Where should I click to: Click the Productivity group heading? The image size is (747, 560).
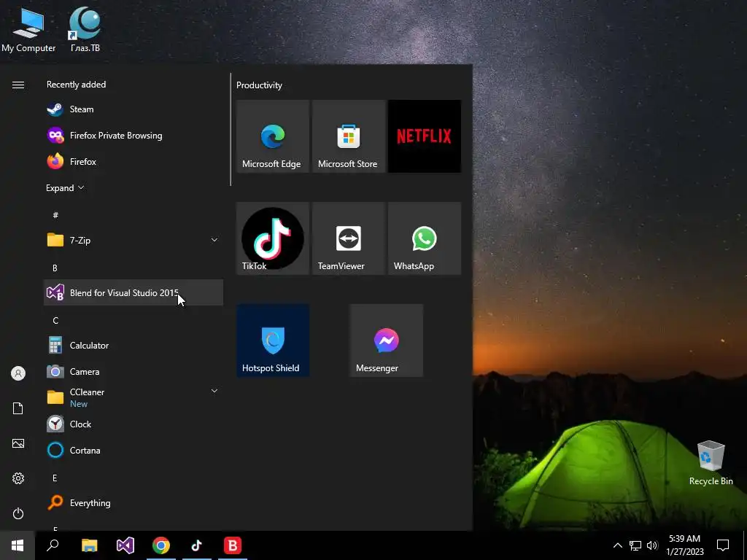point(259,85)
